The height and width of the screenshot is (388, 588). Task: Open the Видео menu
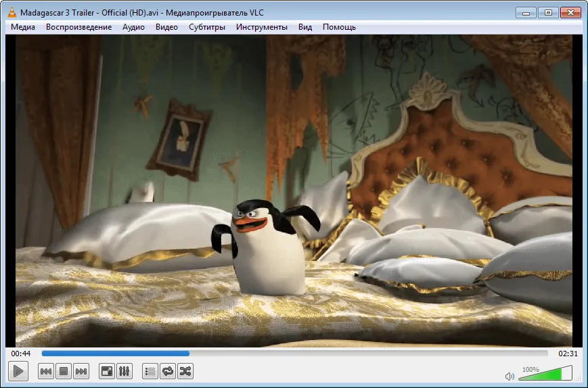pos(166,27)
